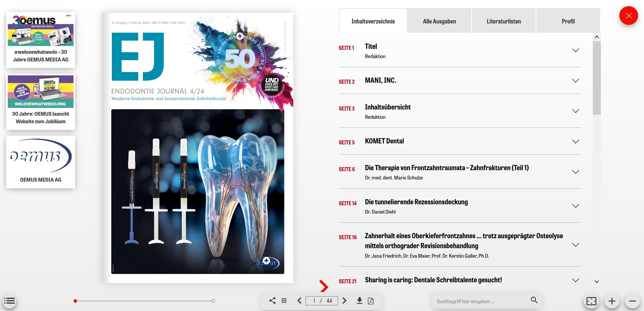Open Inhaltsübersicht on Seite 3
Image resolution: width=644 pixels, height=311 pixels.
pos(388,107)
